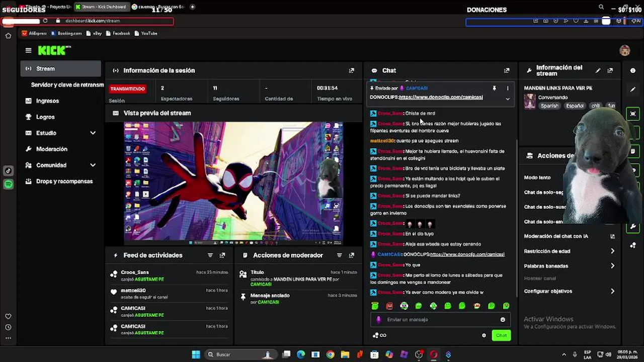The width and height of the screenshot is (644, 362).
Task: Pop out the Feed de actividades panel
Action: pyautogui.click(x=222, y=255)
